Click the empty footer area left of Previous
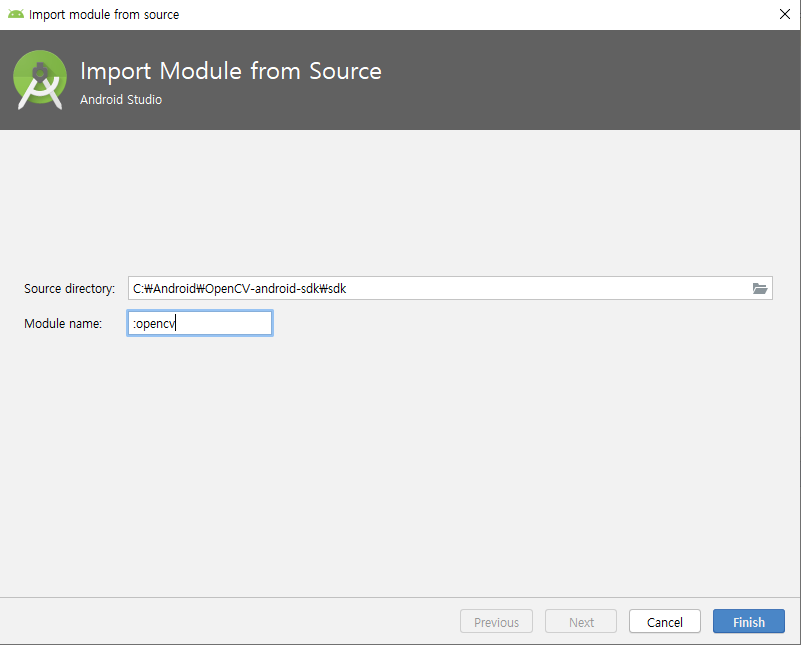 point(230,622)
